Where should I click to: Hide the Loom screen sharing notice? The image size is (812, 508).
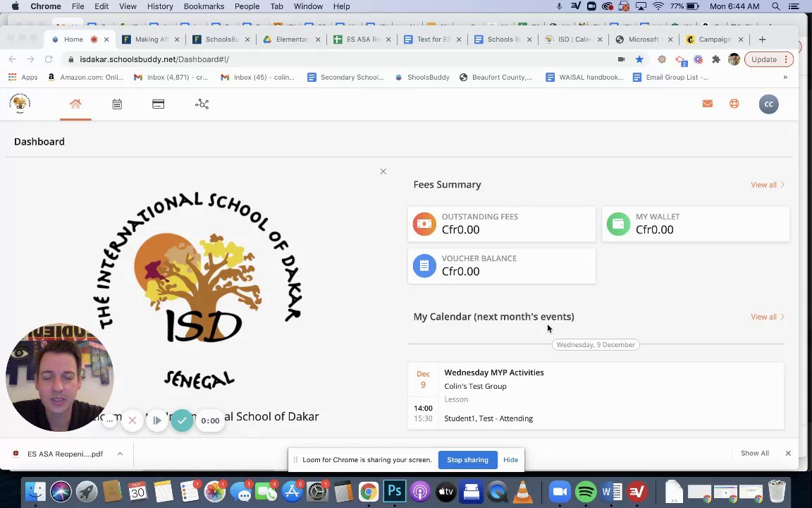(510, 460)
